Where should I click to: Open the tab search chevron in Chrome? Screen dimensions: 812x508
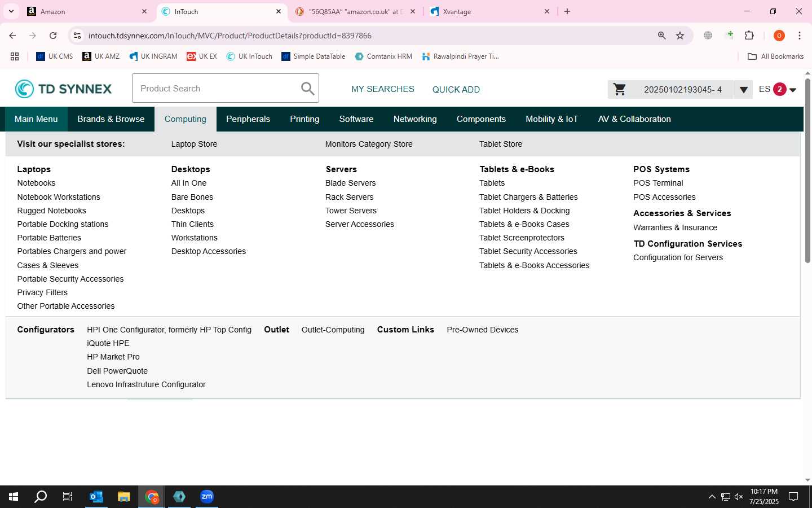coord(11,11)
